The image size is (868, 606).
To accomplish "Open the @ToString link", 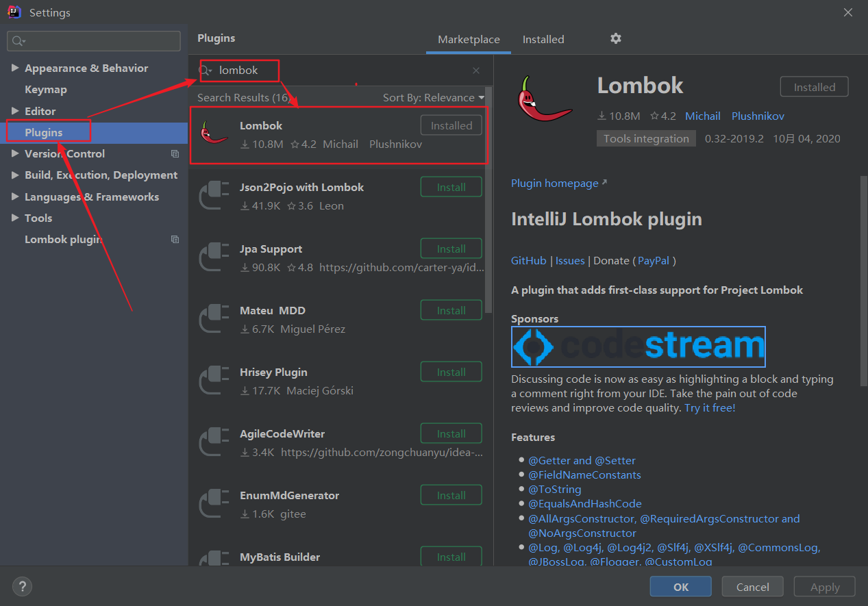I will click(x=554, y=490).
